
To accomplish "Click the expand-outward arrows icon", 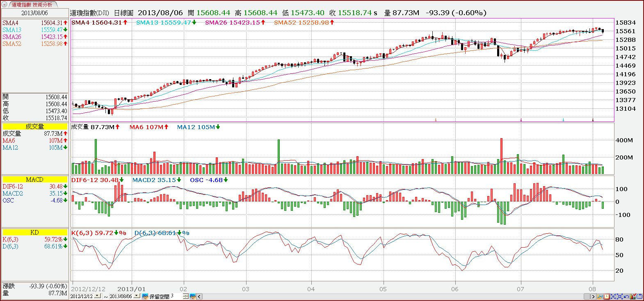I will 620,296.
